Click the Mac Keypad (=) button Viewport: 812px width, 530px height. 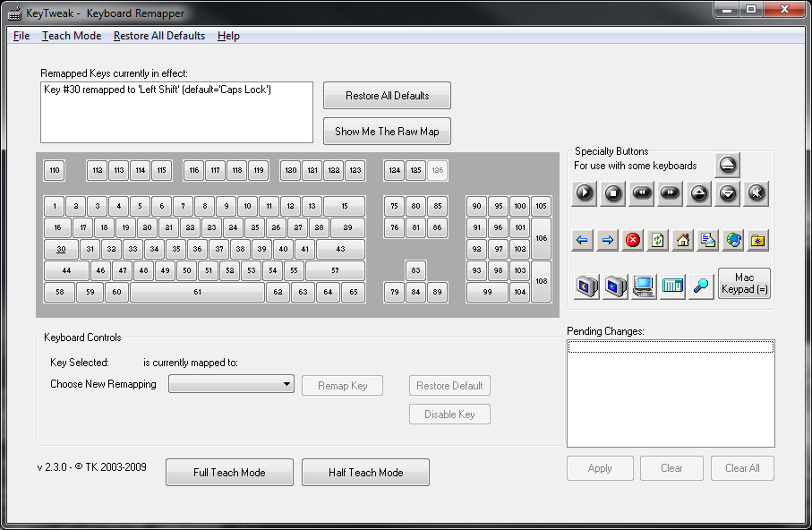click(x=744, y=284)
